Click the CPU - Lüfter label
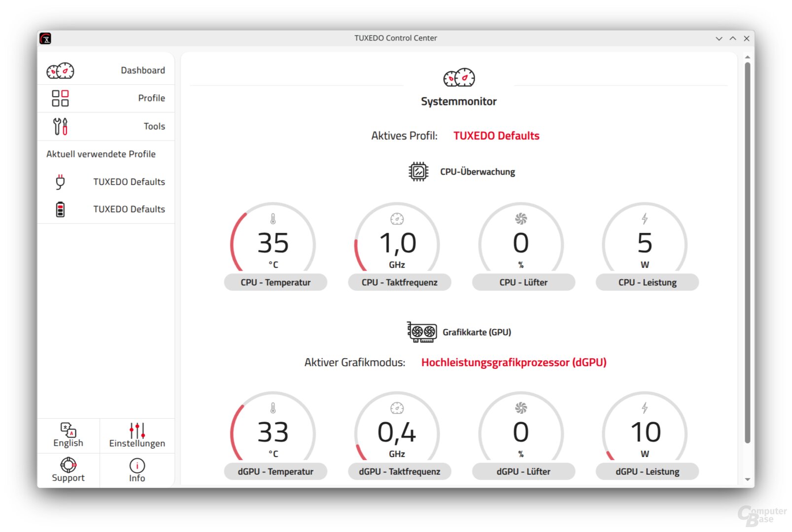Screen dimensions: 792x532 tap(523, 282)
